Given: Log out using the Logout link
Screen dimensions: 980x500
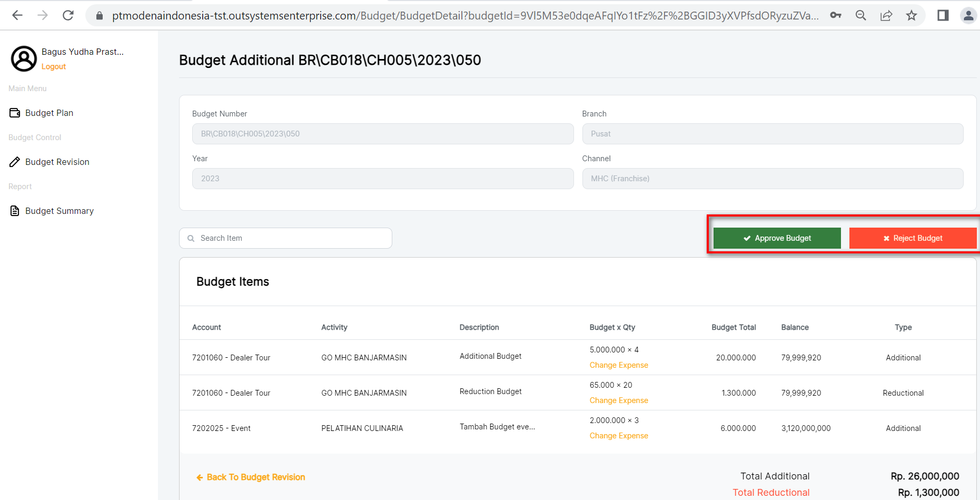Looking at the screenshot, I should [x=54, y=66].
